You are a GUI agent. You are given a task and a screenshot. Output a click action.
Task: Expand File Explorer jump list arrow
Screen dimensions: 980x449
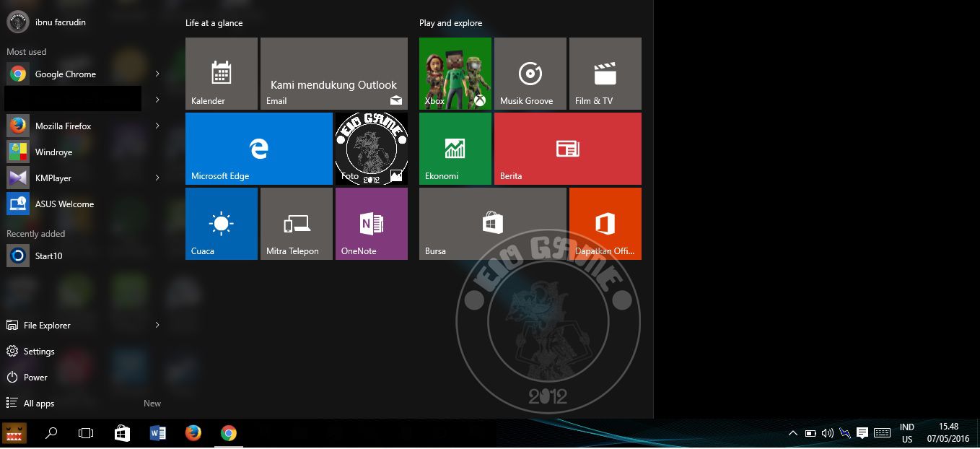point(157,325)
